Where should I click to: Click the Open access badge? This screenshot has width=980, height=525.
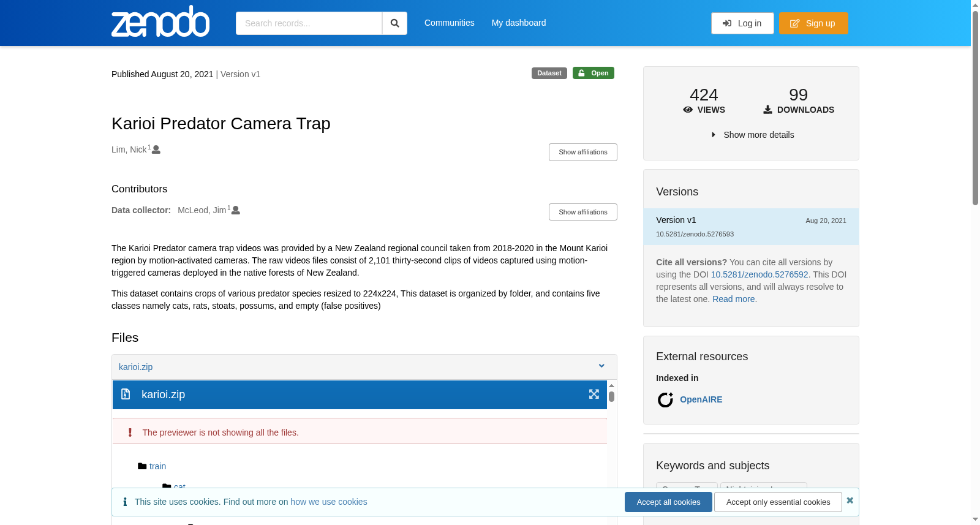[593, 73]
